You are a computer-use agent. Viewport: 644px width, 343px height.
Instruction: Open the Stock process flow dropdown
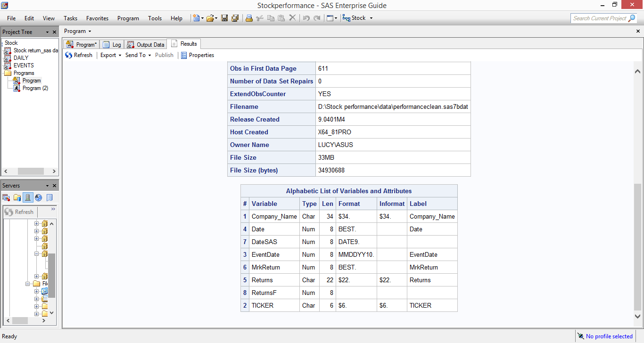click(x=371, y=18)
